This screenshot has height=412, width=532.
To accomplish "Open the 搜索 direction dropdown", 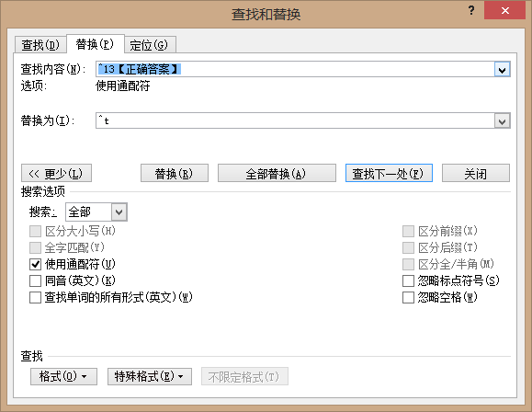I will [x=119, y=212].
